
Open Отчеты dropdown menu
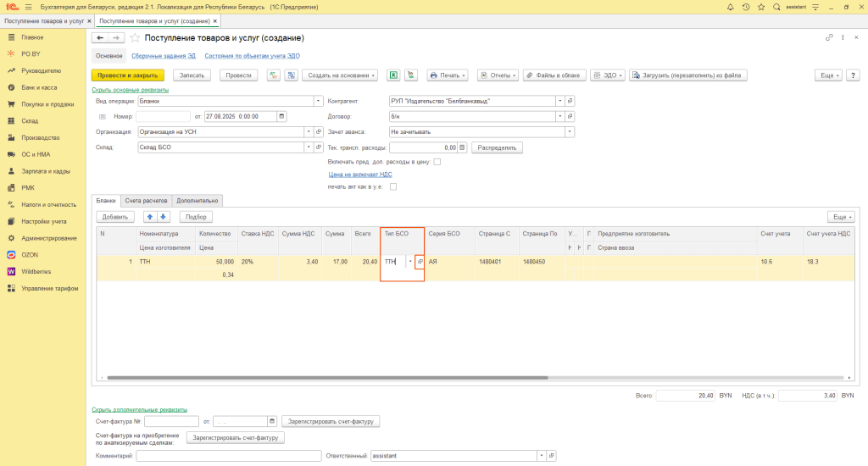(x=498, y=75)
